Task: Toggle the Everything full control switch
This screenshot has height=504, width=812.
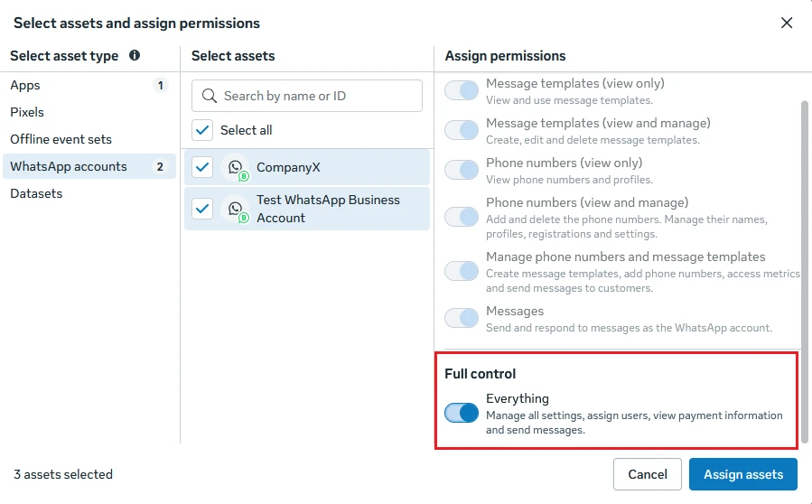Action: click(462, 413)
